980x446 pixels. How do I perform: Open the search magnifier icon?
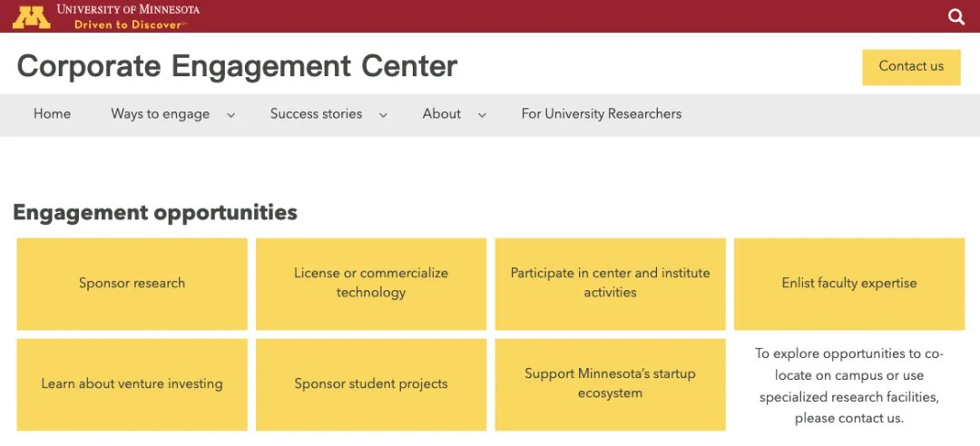click(x=956, y=17)
